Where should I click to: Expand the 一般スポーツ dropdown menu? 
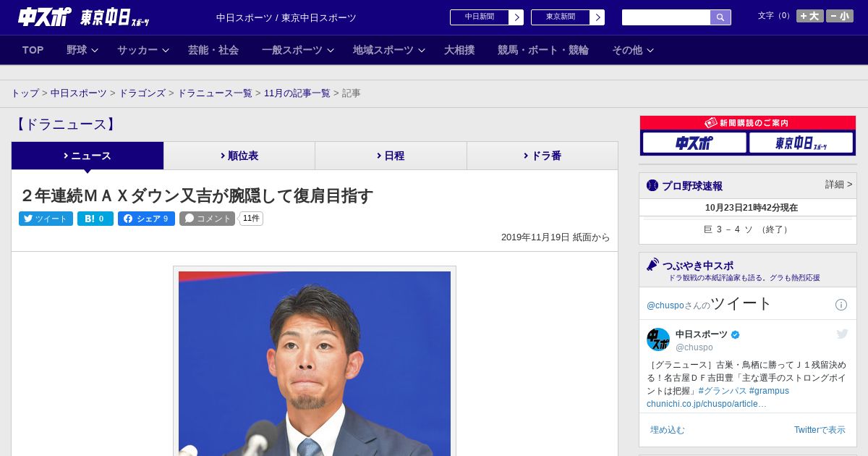tap(298, 50)
